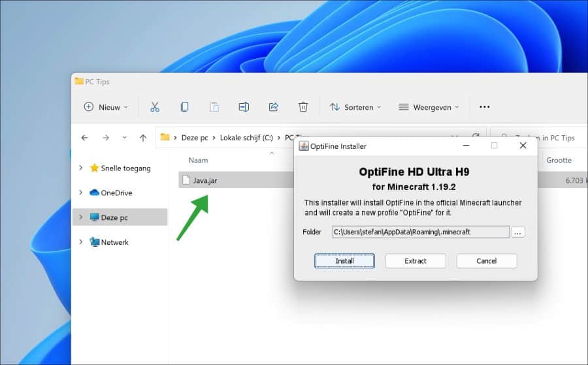Expand the OneDrive tree node
Viewport: 588px width, 365px height.
pos(80,193)
